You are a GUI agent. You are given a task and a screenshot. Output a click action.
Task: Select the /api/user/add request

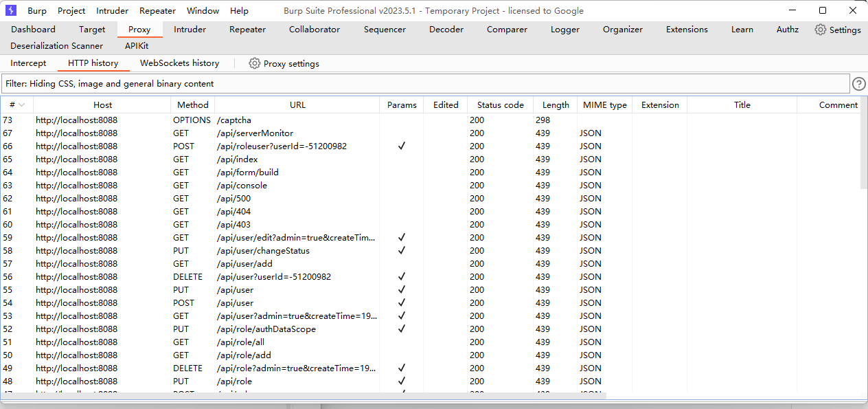click(430, 264)
